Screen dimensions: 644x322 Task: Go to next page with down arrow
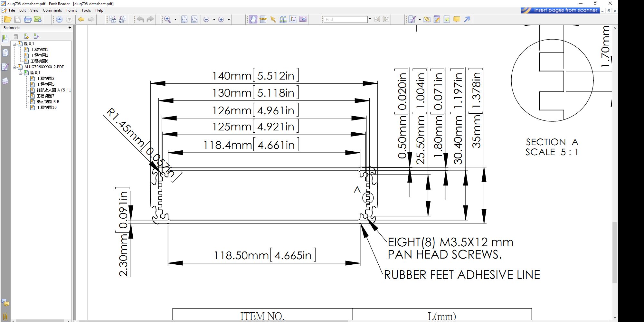[x=69, y=19]
